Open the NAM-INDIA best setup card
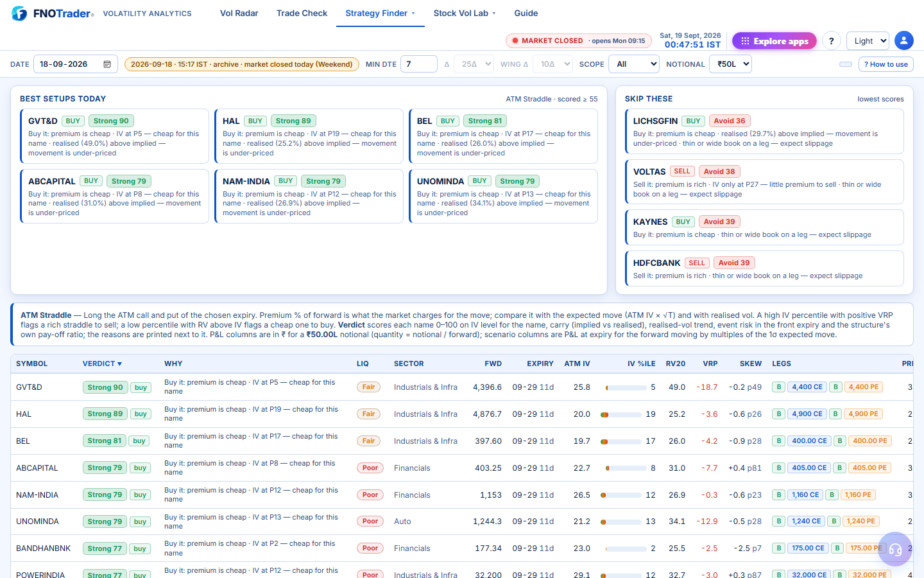The image size is (924, 578). pyautogui.click(x=309, y=197)
